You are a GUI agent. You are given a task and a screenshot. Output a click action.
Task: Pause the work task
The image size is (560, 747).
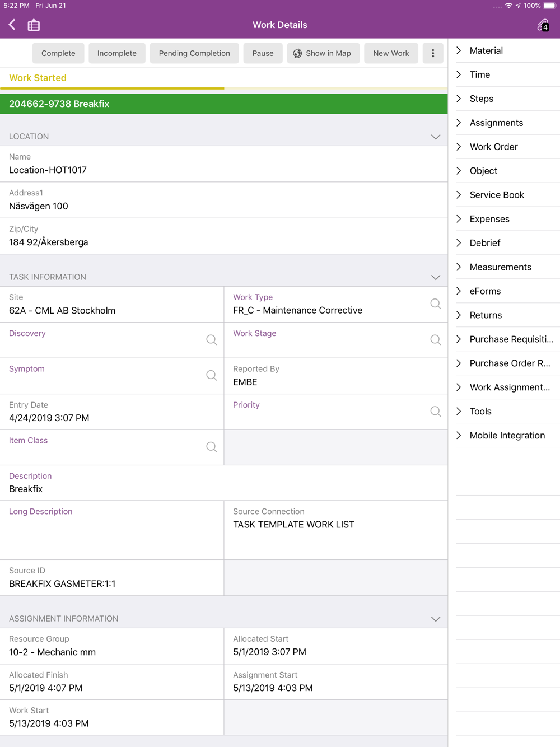click(263, 53)
